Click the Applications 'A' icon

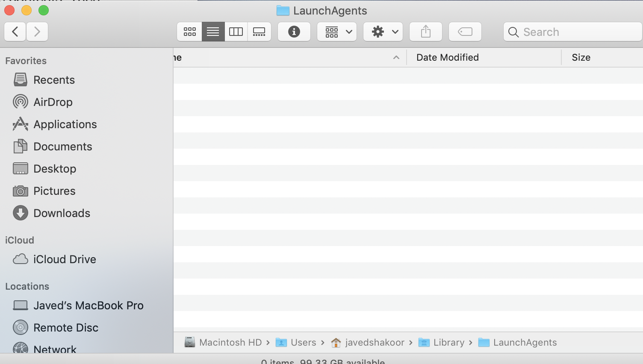pyautogui.click(x=21, y=124)
